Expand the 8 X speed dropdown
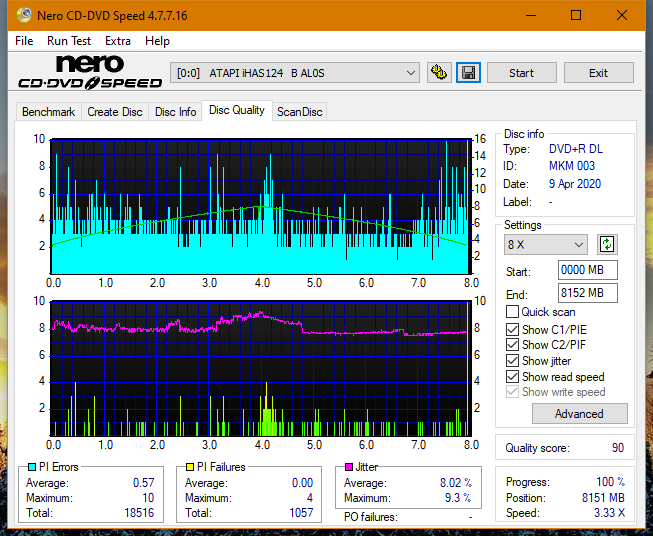This screenshot has height=536, width=653. (x=546, y=245)
